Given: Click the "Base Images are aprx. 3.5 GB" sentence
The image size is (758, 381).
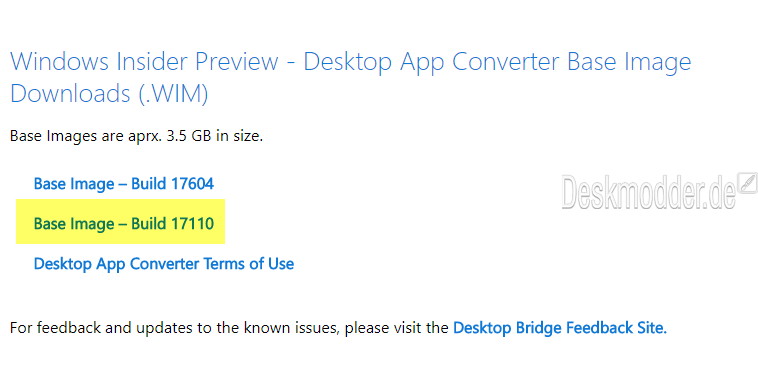Looking at the screenshot, I should [x=111, y=136].
